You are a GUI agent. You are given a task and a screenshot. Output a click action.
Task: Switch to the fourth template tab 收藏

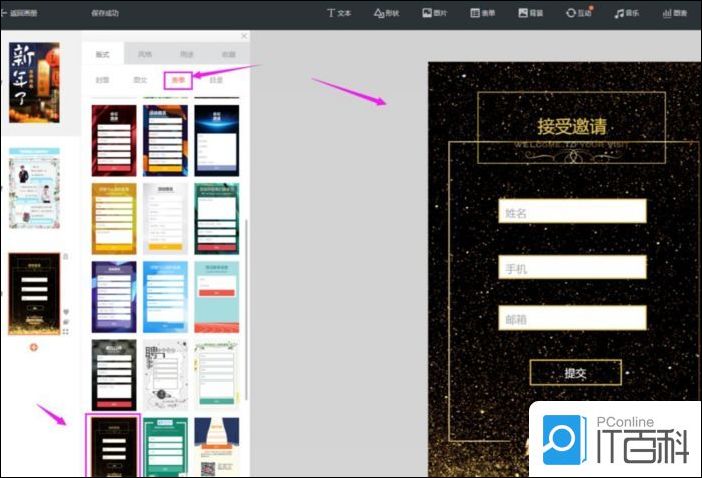click(229, 54)
